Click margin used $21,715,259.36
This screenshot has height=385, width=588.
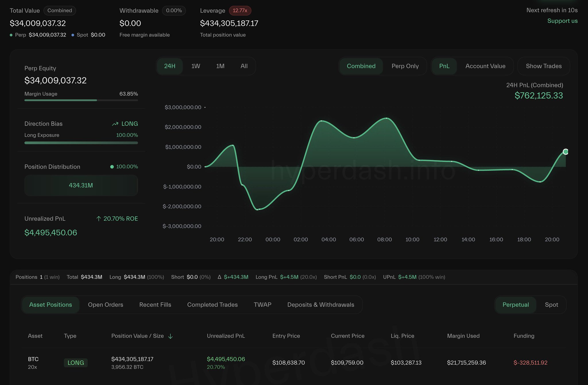[x=467, y=363]
